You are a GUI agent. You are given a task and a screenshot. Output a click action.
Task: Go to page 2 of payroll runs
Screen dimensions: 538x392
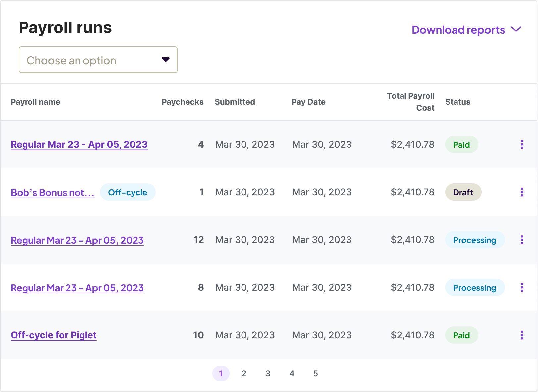pyautogui.click(x=244, y=373)
